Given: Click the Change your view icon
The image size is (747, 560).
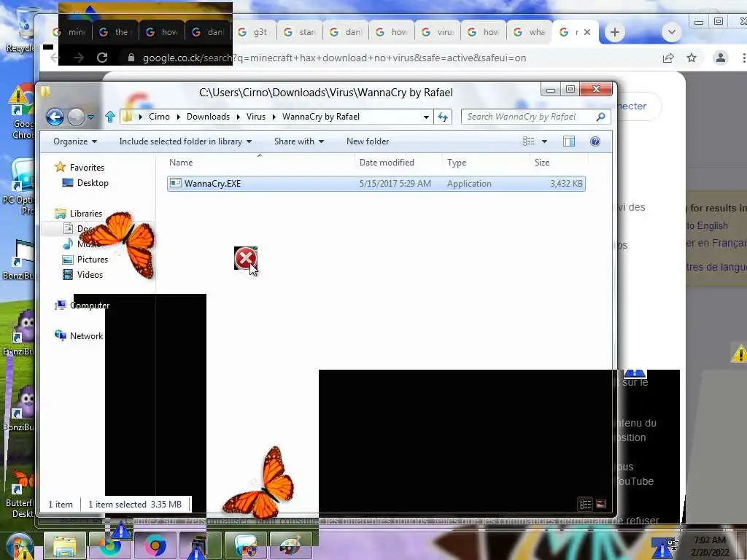Looking at the screenshot, I should pyautogui.click(x=528, y=141).
